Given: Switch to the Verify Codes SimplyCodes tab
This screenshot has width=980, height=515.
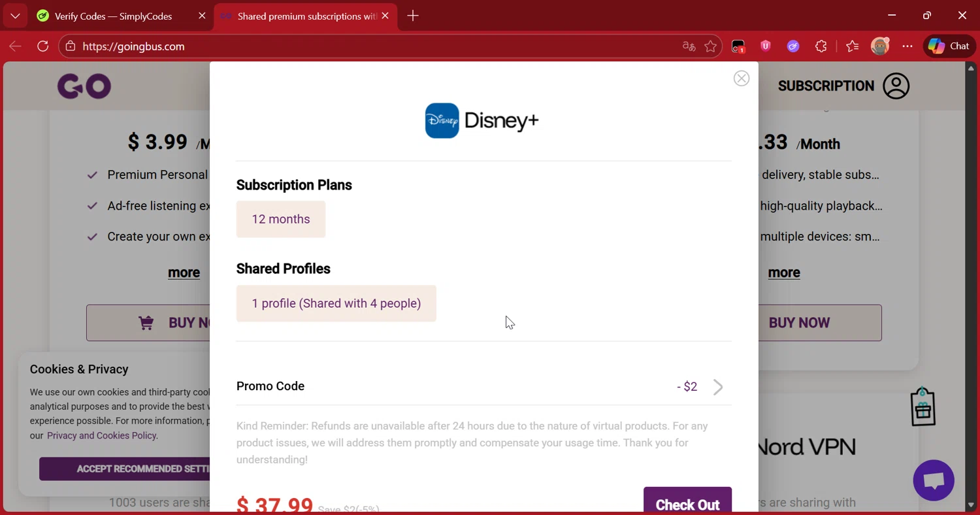Looking at the screenshot, I should pyautogui.click(x=113, y=16).
